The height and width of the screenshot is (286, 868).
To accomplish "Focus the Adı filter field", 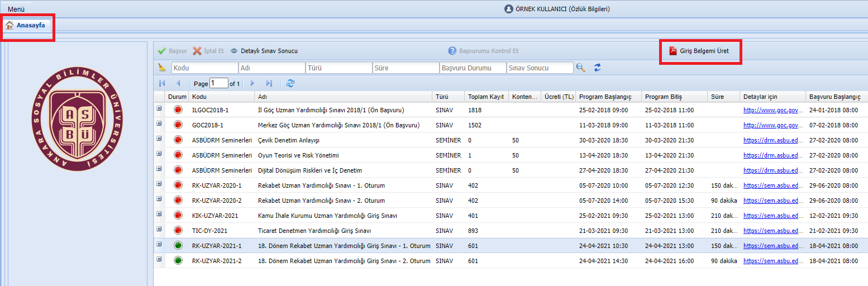I will (271, 68).
